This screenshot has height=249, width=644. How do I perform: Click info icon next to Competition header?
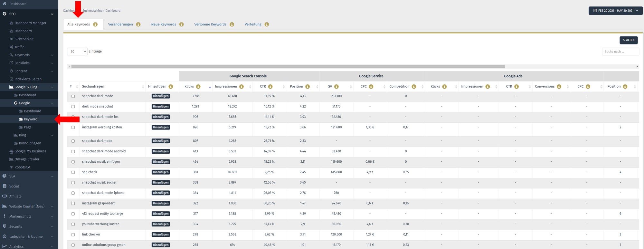(x=414, y=87)
